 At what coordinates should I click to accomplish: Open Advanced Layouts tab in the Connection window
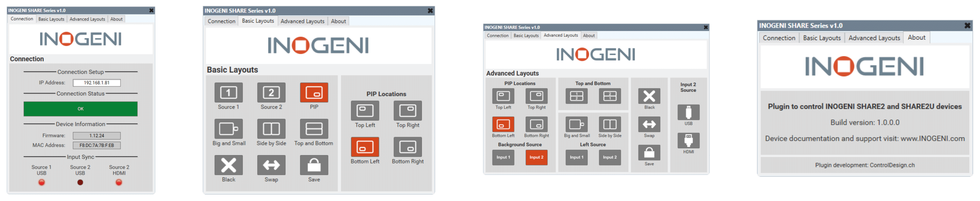(x=87, y=19)
